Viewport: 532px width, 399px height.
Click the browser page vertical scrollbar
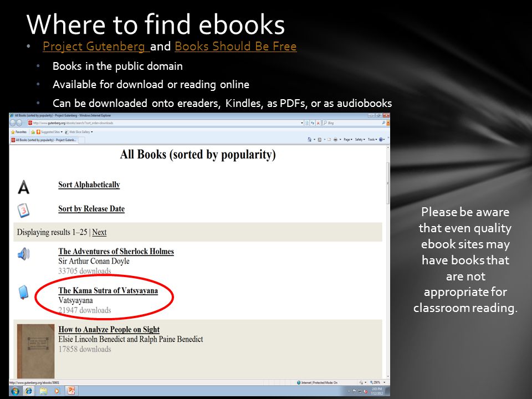tap(387, 183)
